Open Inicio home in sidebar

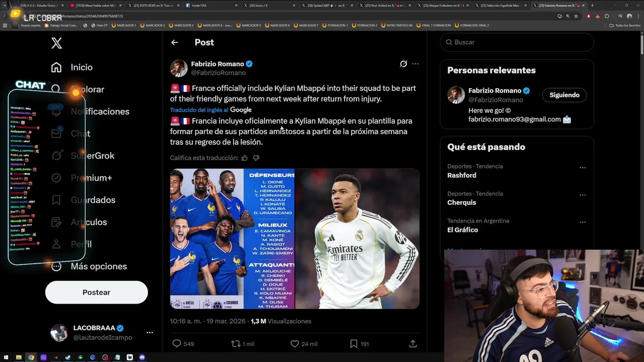coord(71,67)
